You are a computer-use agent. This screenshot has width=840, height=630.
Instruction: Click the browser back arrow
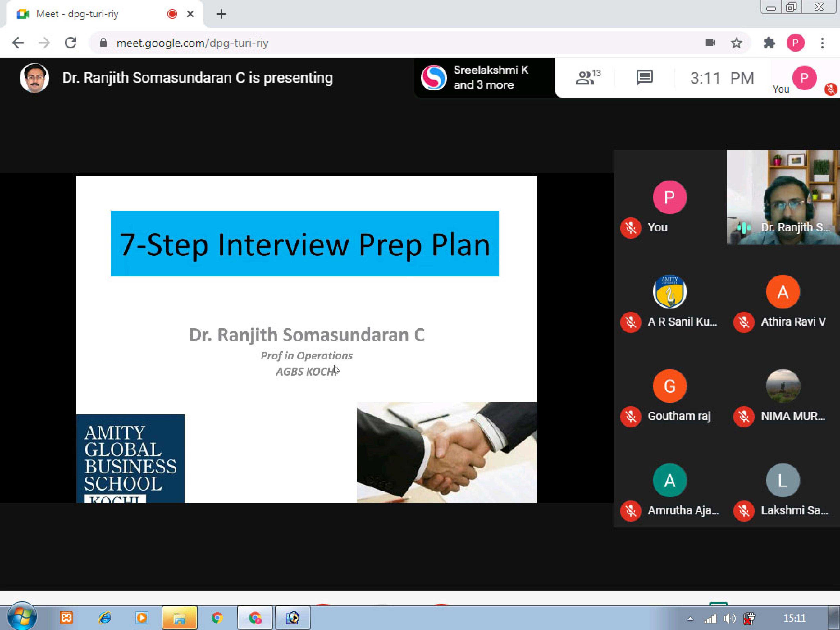18,43
